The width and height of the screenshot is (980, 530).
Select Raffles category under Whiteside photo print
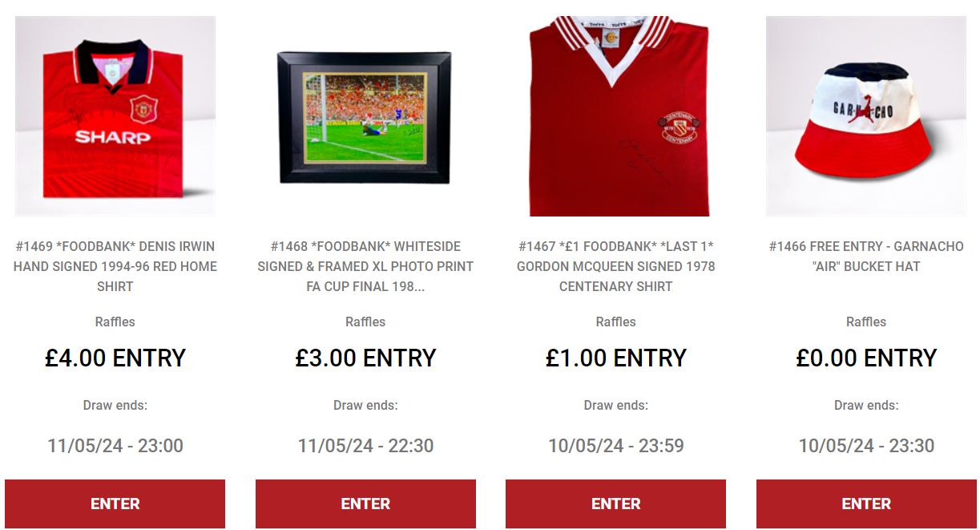pyautogui.click(x=365, y=322)
